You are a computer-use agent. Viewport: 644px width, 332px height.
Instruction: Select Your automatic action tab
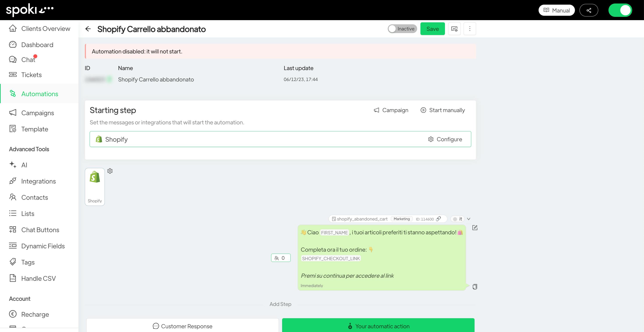click(378, 325)
